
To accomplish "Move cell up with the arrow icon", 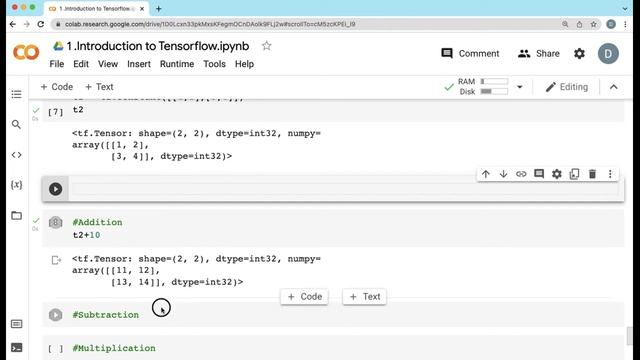I will 486,174.
